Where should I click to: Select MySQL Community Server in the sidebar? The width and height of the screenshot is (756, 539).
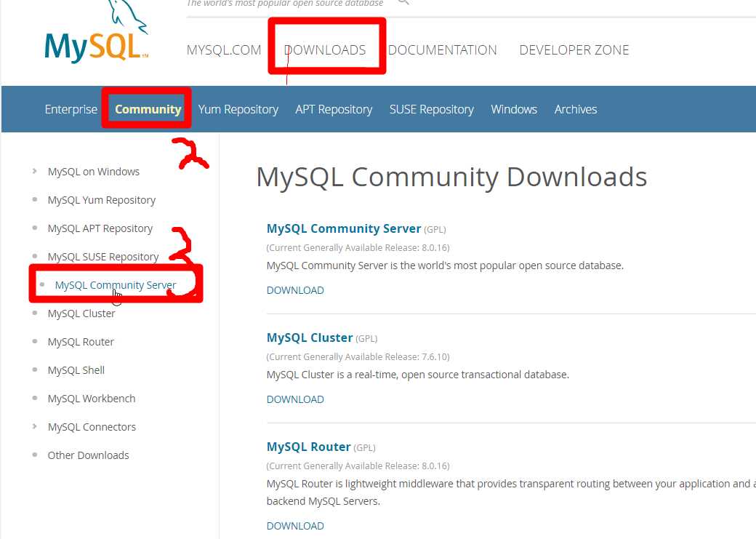(116, 285)
